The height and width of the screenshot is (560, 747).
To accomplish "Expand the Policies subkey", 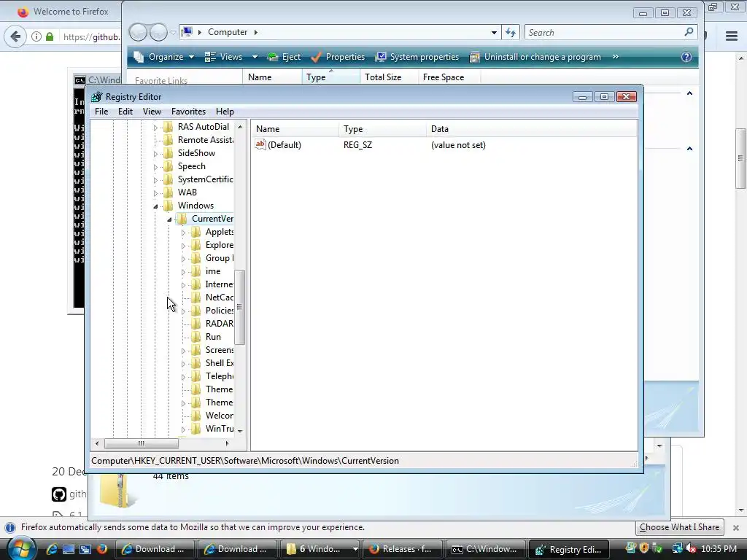I will pyautogui.click(x=183, y=311).
